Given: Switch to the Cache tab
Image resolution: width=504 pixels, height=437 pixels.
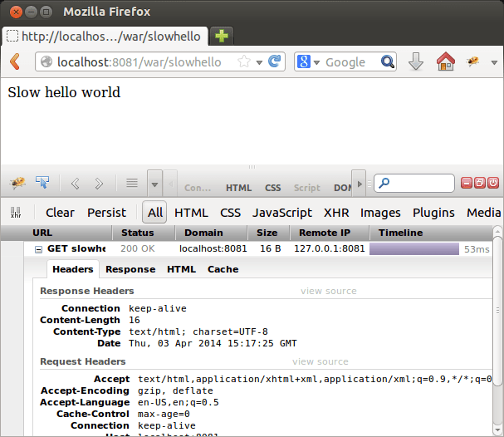Looking at the screenshot, I should tap(223, 269).
